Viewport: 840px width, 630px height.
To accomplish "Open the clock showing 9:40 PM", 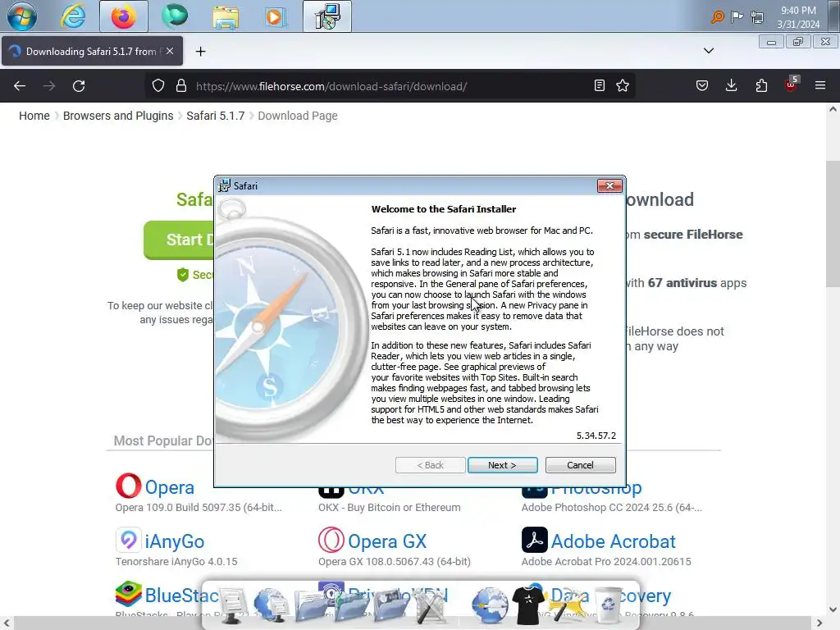I will pos(798,17).
